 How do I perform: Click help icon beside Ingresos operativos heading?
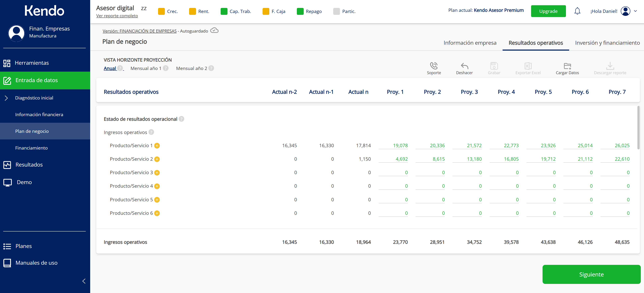click(151, 132)
